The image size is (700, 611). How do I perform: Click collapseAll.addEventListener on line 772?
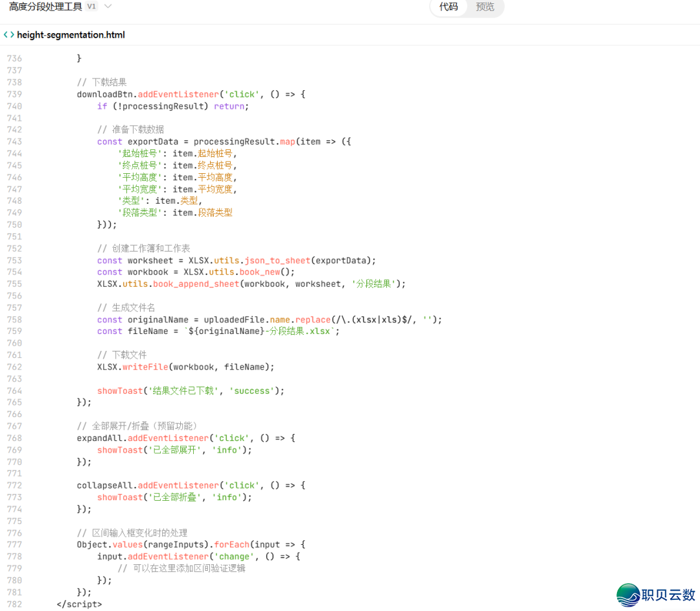148,486
